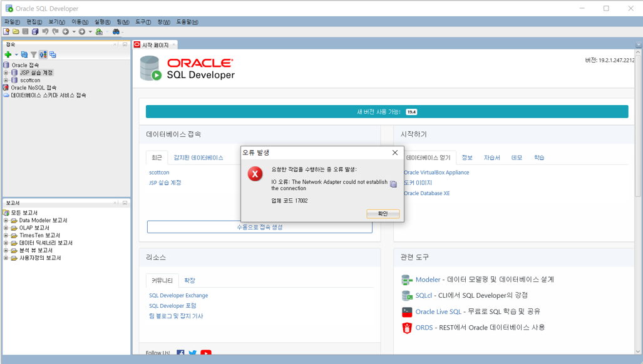Expand the TimesTen 보고서 folder
Screen dimensions: 643x364
tap(6, 235)
